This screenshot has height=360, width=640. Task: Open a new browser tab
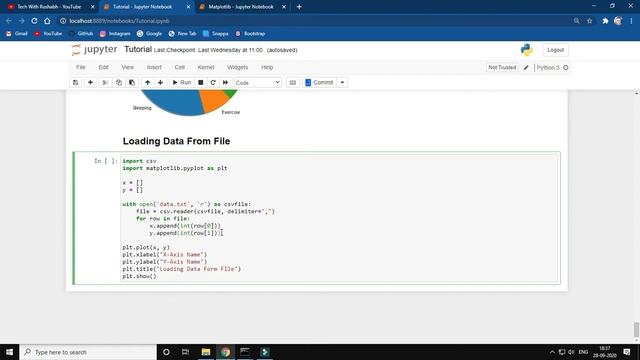[299, 7]
